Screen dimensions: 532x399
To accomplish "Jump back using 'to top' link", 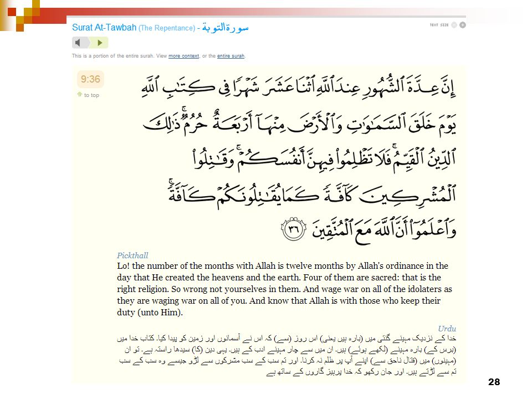I will [x=91, y=95].
